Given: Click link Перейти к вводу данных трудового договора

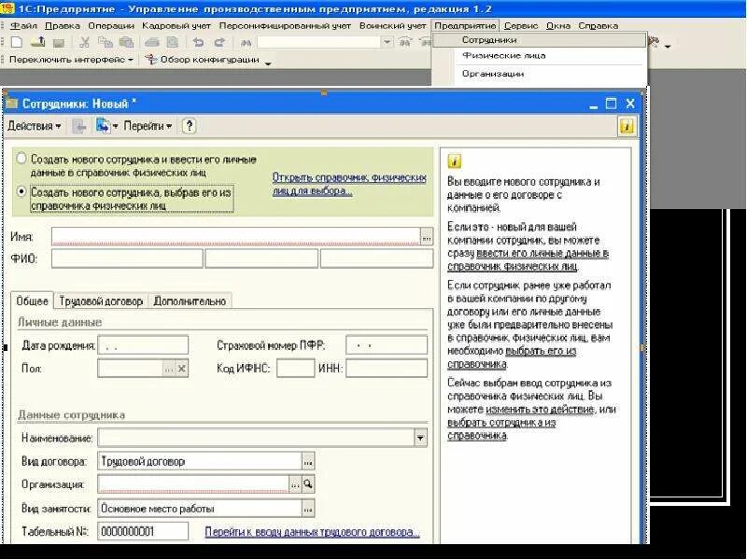Looking at the screenshot, I should coord(312,532).
